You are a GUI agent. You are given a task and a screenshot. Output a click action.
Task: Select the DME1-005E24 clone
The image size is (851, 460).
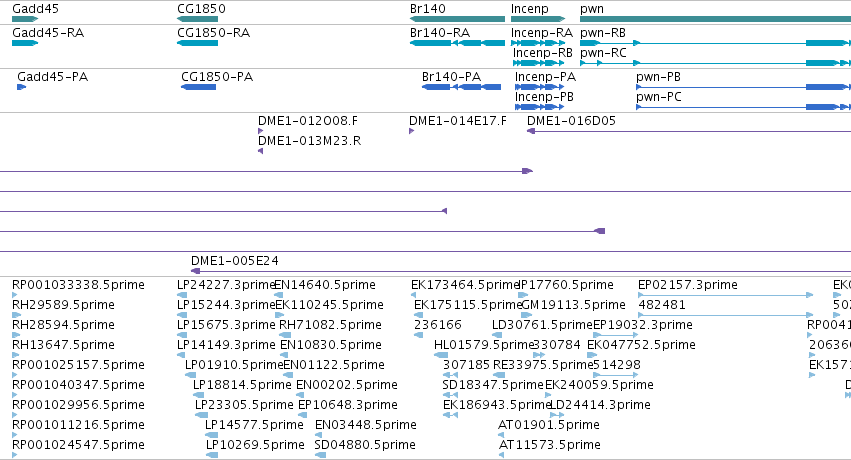[521, 271]
